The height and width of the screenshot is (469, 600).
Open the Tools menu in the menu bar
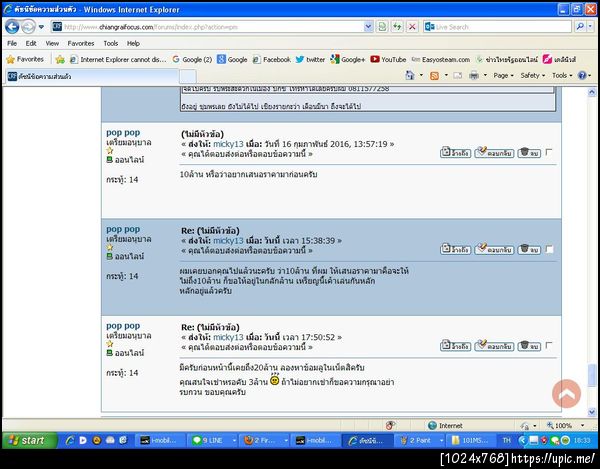(111, 43)
